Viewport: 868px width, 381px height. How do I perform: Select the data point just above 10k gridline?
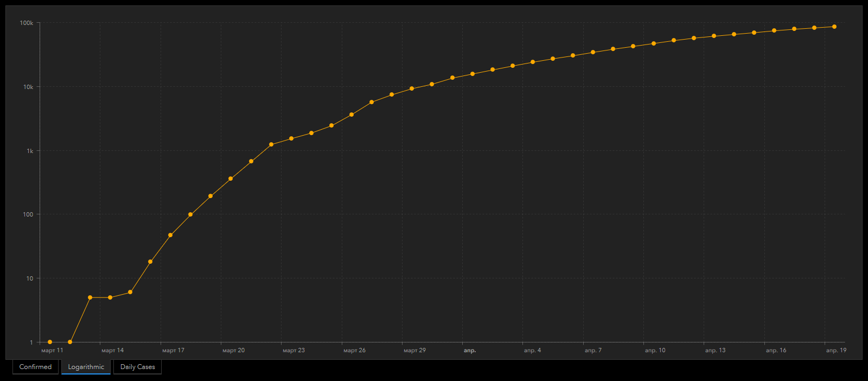(x=432, y=84)
